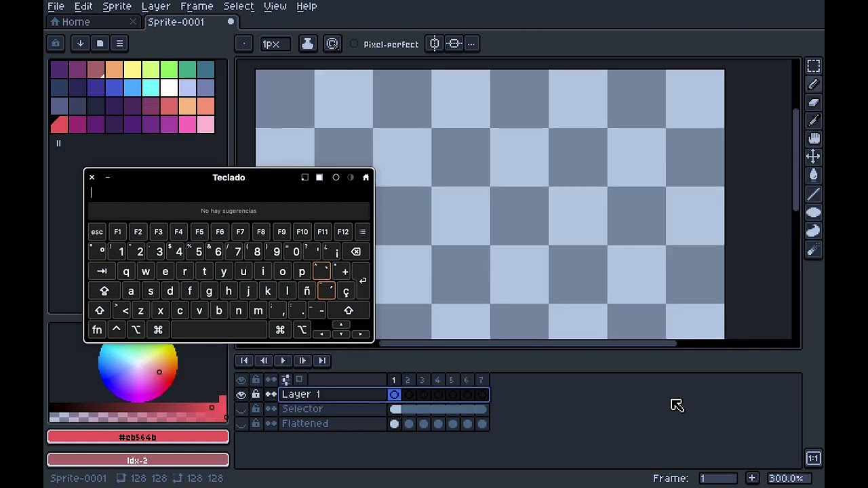Click the palette lock icon

click(x=56, y=43)
